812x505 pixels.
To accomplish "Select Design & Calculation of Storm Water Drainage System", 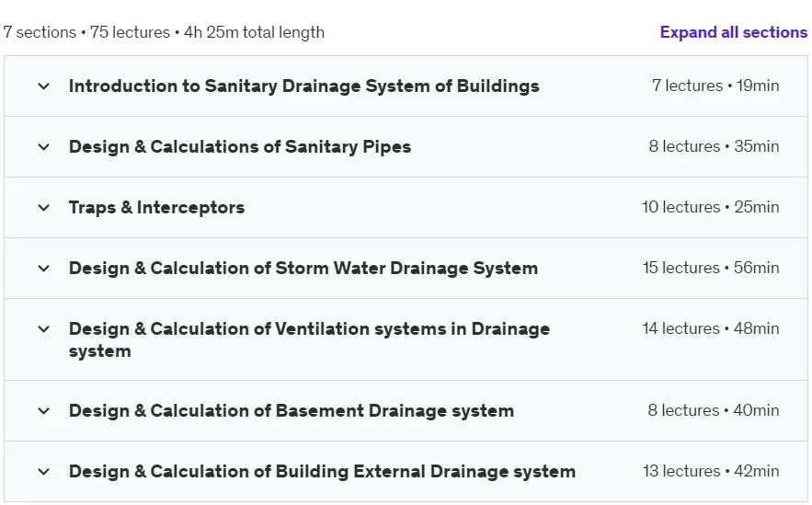I will pos(303,269).
